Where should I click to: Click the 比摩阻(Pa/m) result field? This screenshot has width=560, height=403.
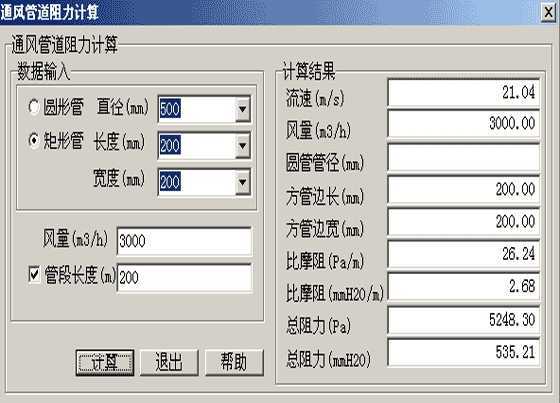point(464,255)
